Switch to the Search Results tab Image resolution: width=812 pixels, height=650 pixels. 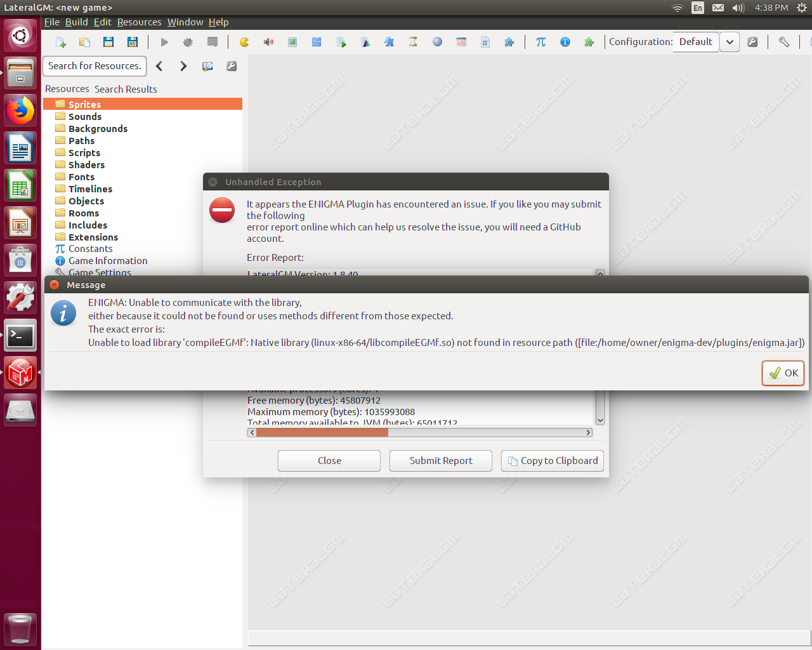[x=126, y=90]
